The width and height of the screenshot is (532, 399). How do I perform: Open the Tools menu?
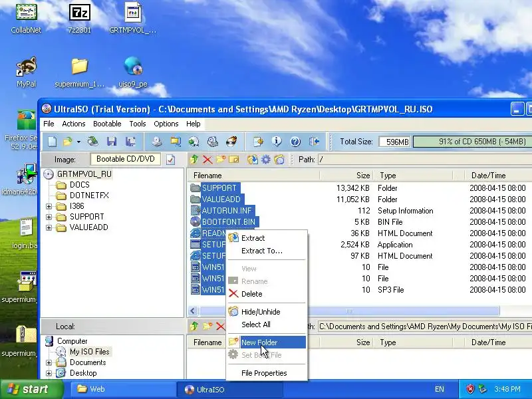point(138,124)
